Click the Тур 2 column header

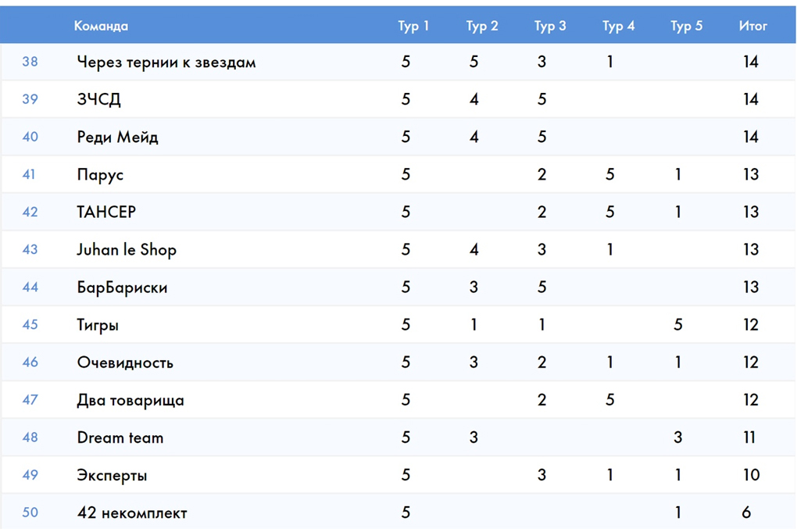click(x=482, y=26)
